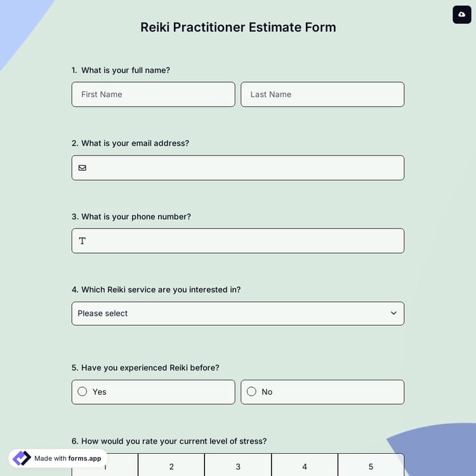The width and height of the screenshot is (476, 476).
Task: Select the No radio button
Action: (x=251, y=392)
